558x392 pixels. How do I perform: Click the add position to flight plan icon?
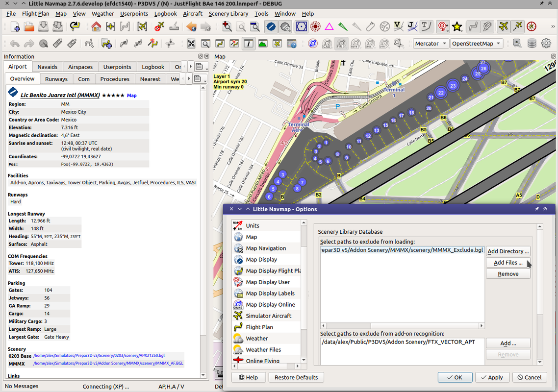[106, 44]
